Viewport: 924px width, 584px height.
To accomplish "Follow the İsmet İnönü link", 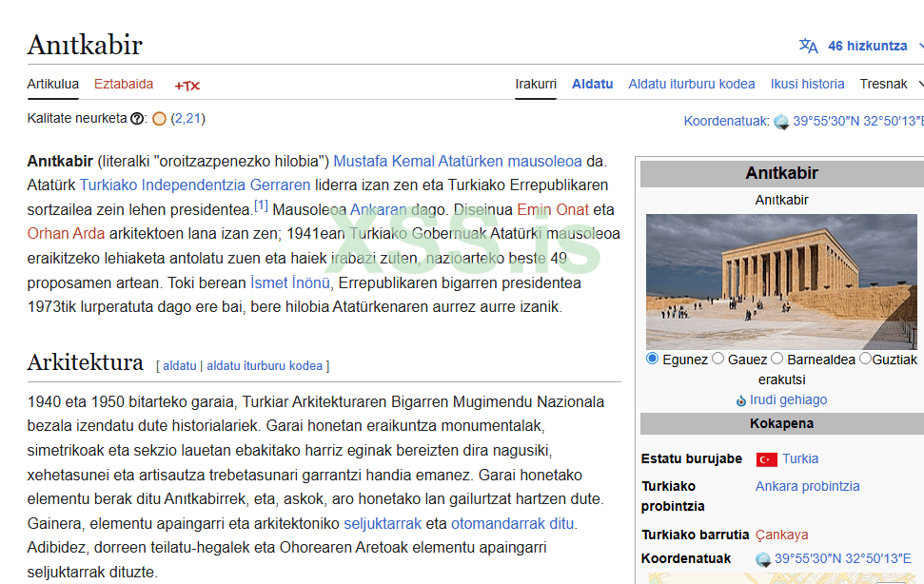I will point(289,282).
